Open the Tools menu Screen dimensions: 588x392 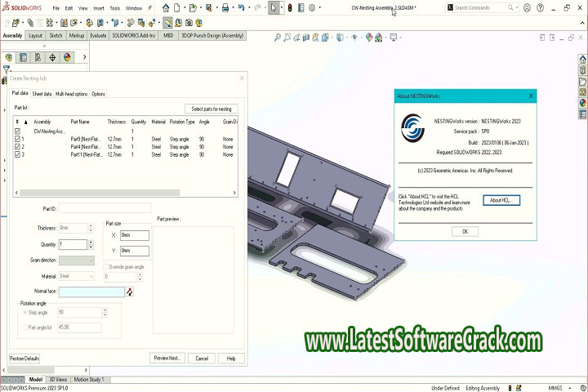pos(115,8)
